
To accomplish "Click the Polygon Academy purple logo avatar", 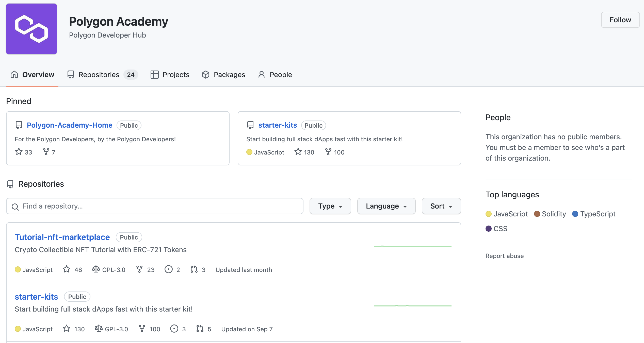I will (x=31, y=29).
